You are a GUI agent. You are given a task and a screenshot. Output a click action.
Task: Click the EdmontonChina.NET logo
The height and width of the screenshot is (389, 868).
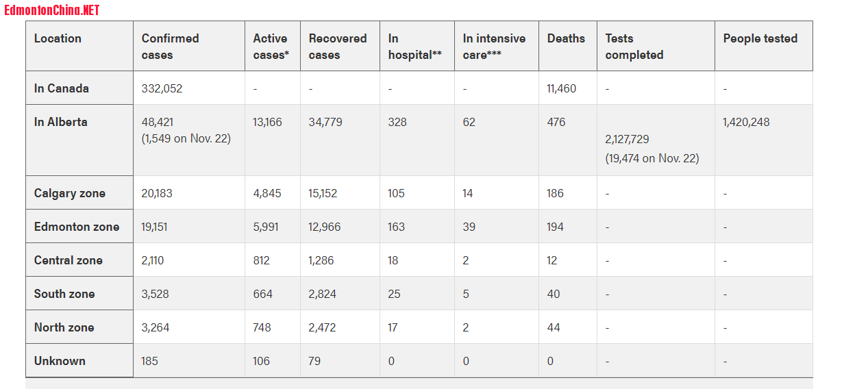pos(52,10)
